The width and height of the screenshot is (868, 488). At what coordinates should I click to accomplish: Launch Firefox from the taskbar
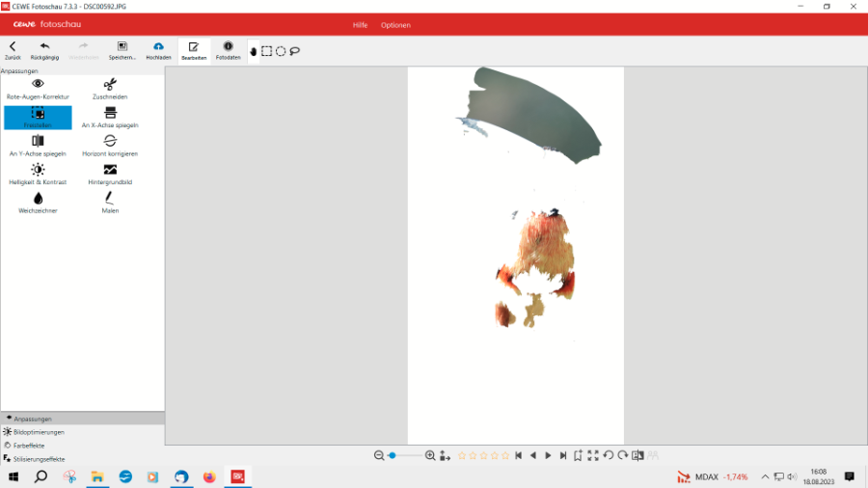(209, 476)
